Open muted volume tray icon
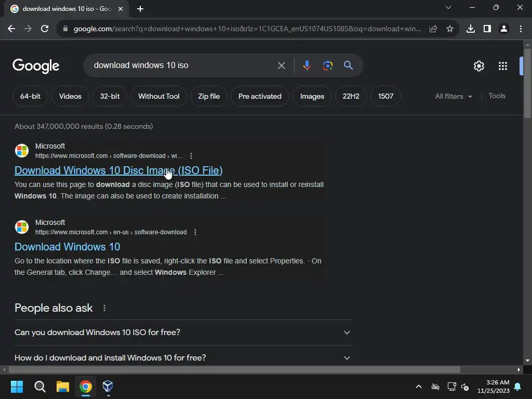The image size is (532, 399). click(x=465, y=387)
